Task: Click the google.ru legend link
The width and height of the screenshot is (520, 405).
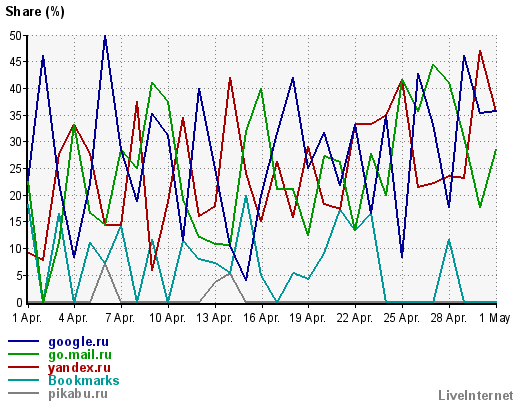Action: [78, 342]
